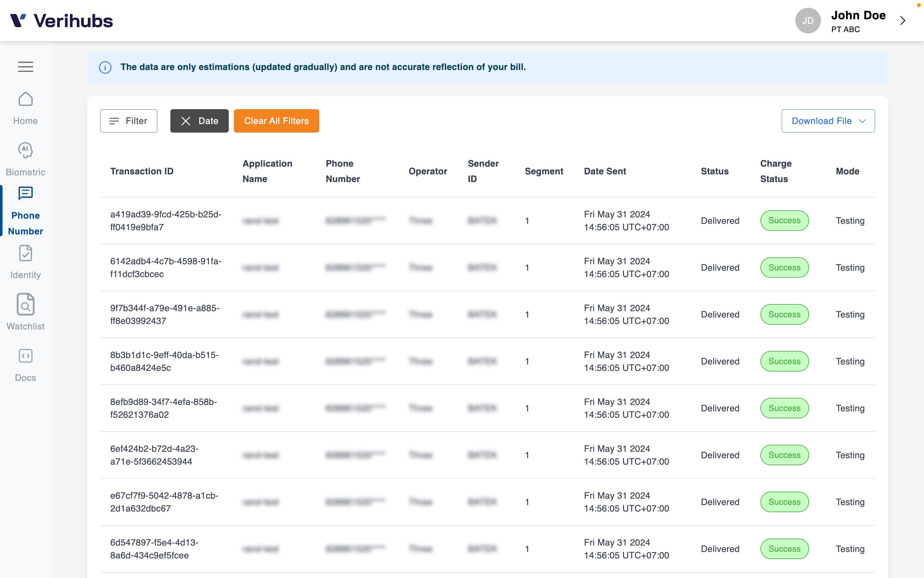The width and height of the screenshot is (924, 578).
Task: Click Success badge in 8b3b1d1c row
Action: tap(784, 361)
